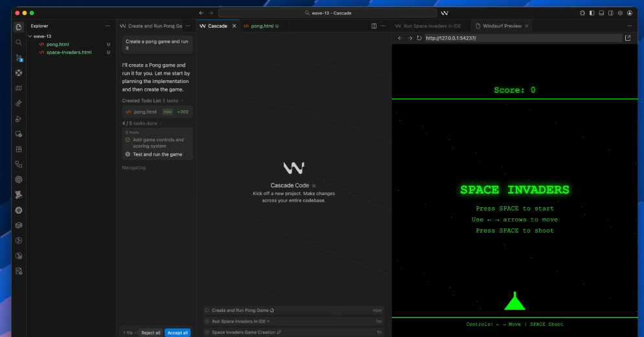This screenshot has height=337, width=644.
Task: Split the editor with split icon
Action: point(374,26)
